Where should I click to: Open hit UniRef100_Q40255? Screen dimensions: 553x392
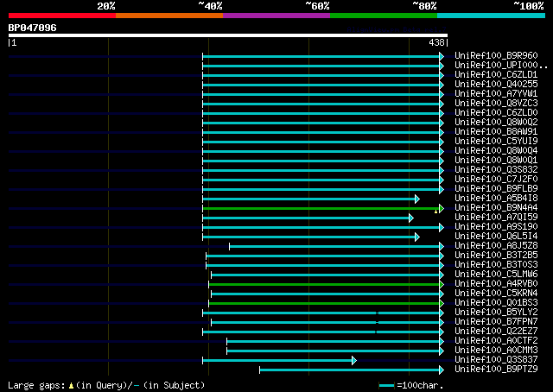pos(496,84)
